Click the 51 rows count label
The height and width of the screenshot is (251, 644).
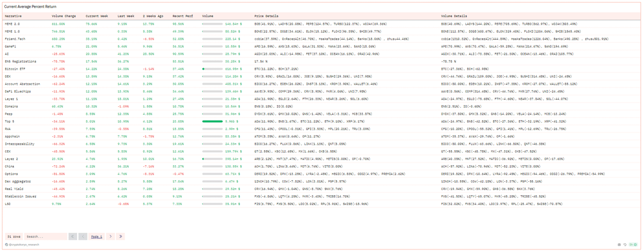[x=13, y=236]
